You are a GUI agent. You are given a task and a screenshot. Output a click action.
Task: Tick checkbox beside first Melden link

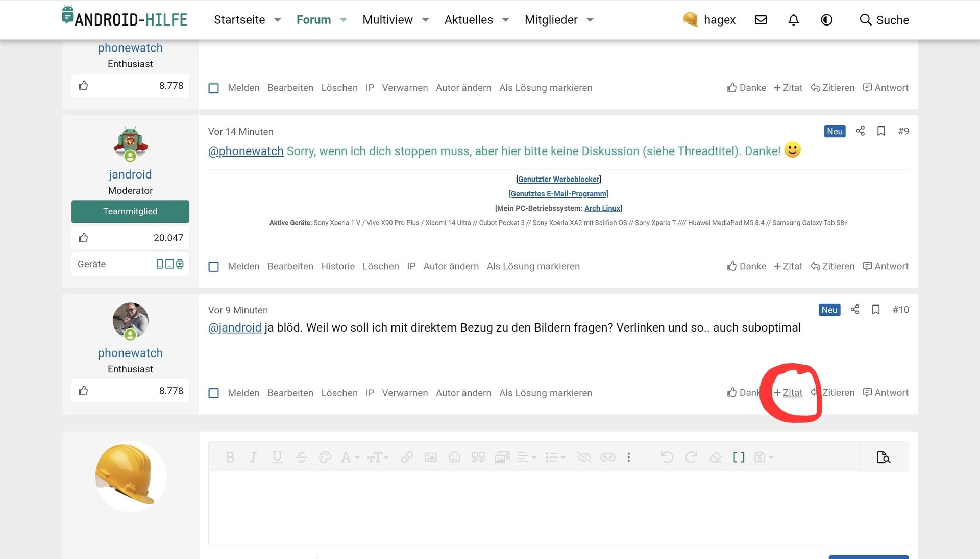coord(214,88)
